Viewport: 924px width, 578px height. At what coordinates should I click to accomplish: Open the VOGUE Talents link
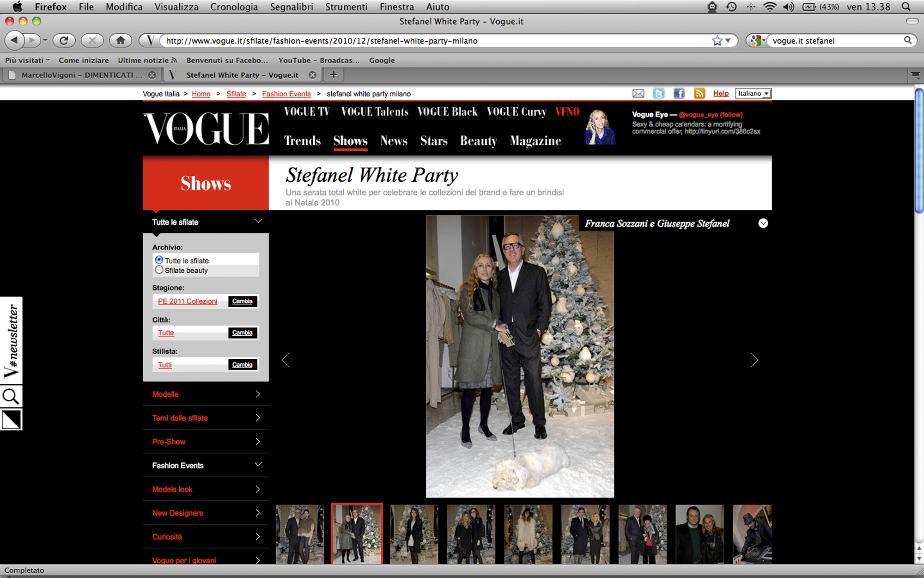point(375,112)
